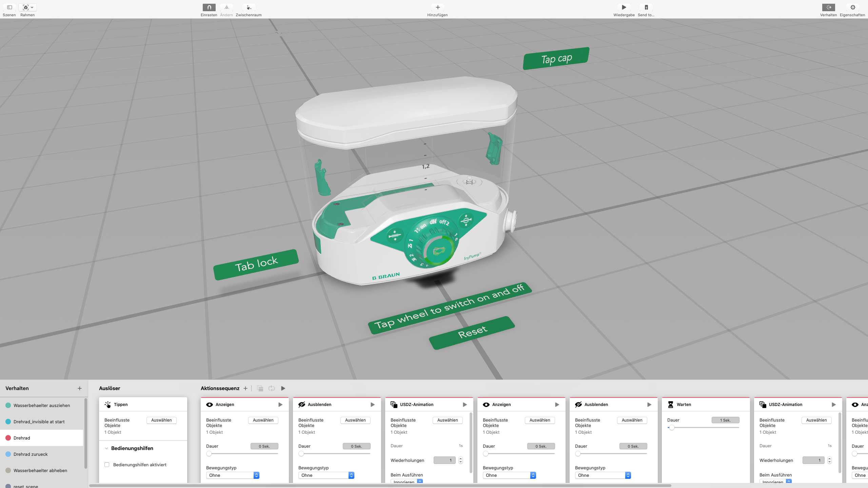Edit Wiederholungen value in first USDZ-Animation

pos(445,460)
